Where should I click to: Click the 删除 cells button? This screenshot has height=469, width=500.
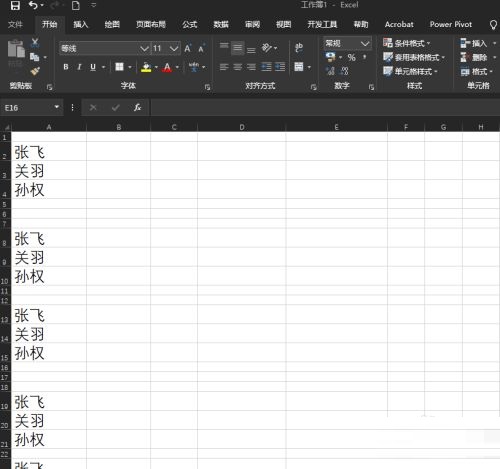click(x=474, y=57)
